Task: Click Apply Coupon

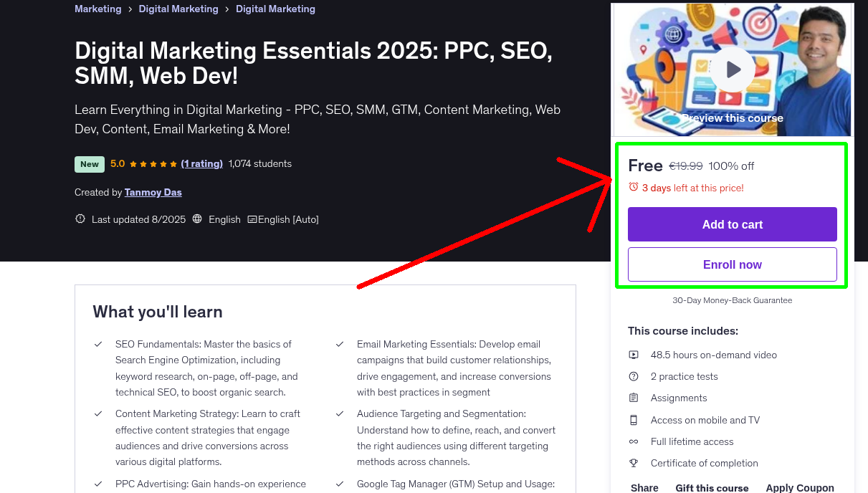Action: point(799,487)
